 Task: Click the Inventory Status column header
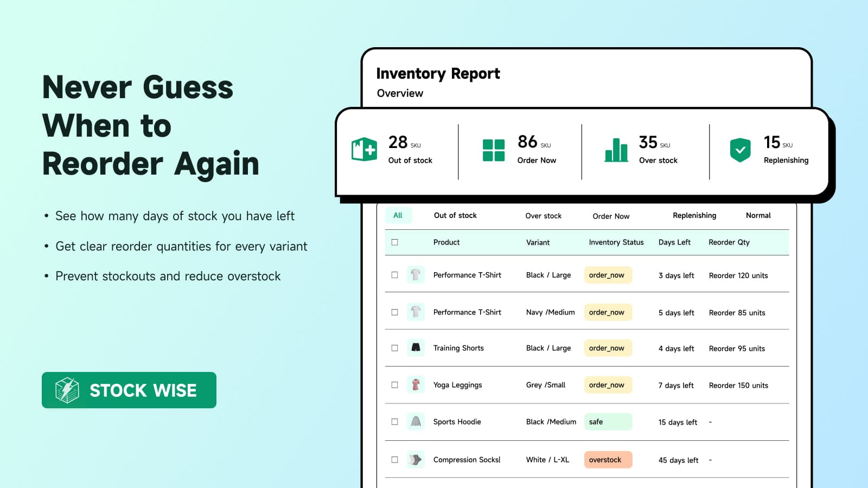click(x=616, y=242)
